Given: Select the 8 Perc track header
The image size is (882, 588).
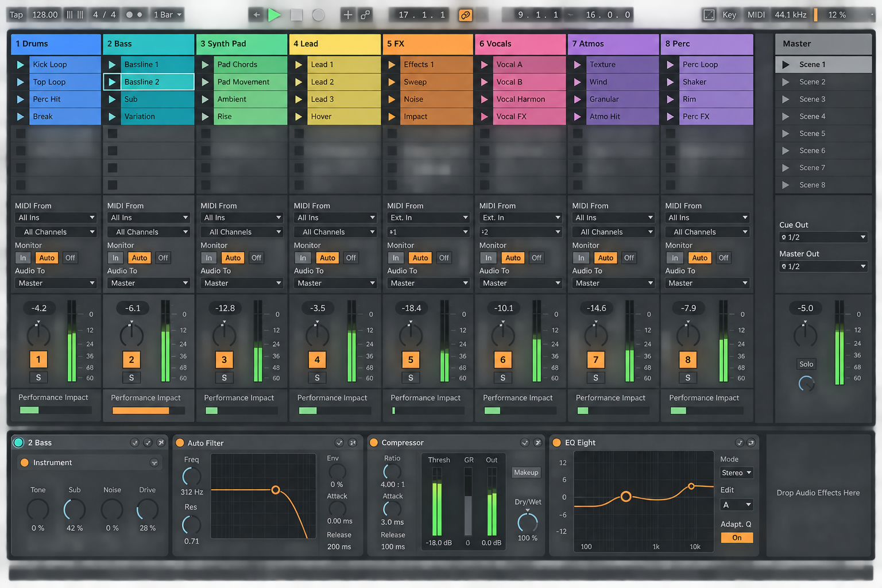Looking at the screenshot, I should coord(707,44).
